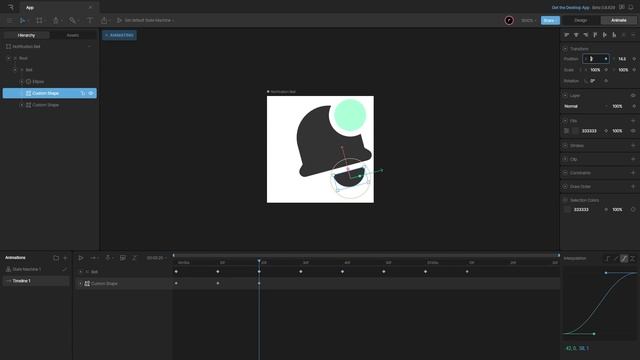
Task: Align selection to bottom edge
Action: pyautogui.click(x=614, y=35)
